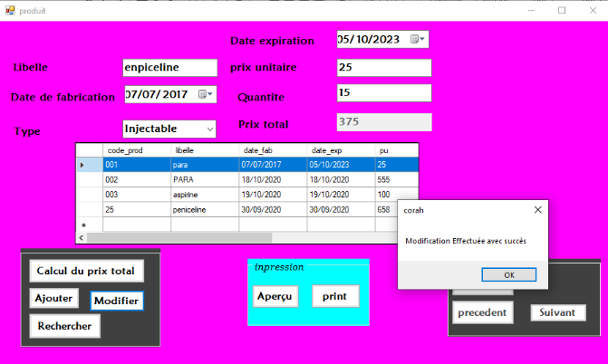Click the precedent button

(482, 312)
